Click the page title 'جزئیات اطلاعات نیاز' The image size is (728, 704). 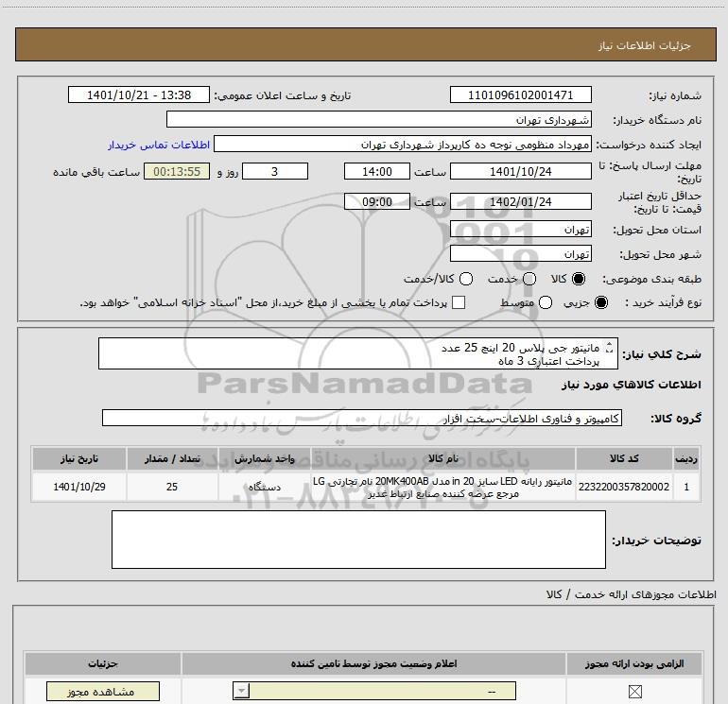click(645, 45)
